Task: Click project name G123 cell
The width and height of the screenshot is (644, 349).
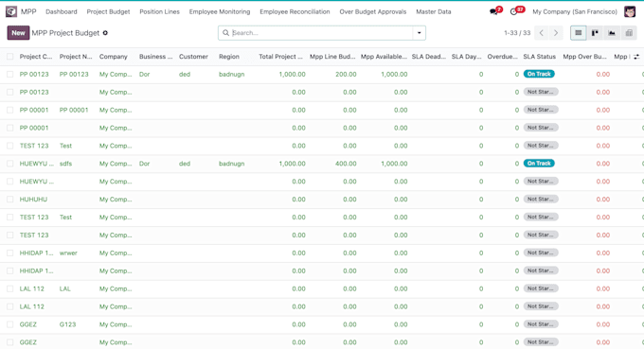Action: pos(68,324)
